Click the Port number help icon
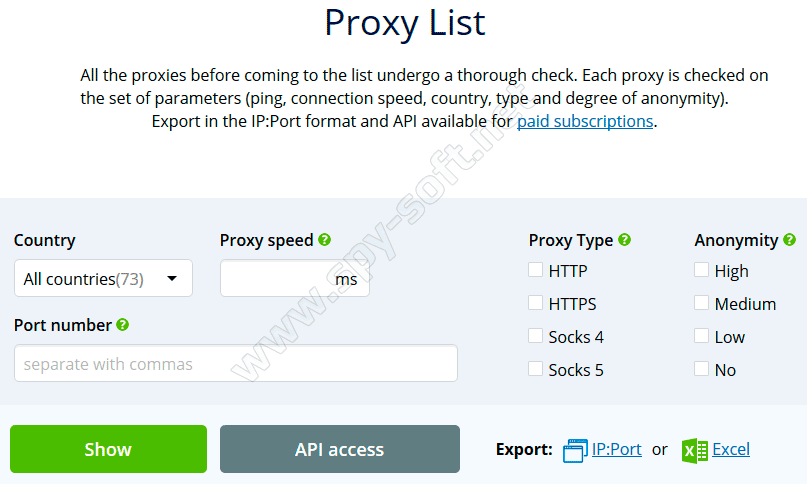This screenshot has height=484, width=807. 123,325
